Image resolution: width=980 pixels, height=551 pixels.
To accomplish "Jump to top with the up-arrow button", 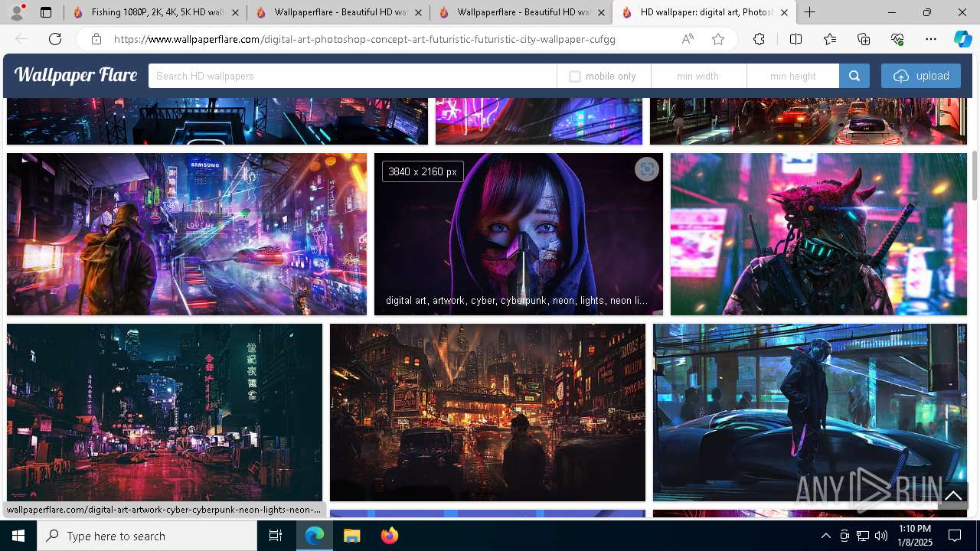I will pos(953,496).
